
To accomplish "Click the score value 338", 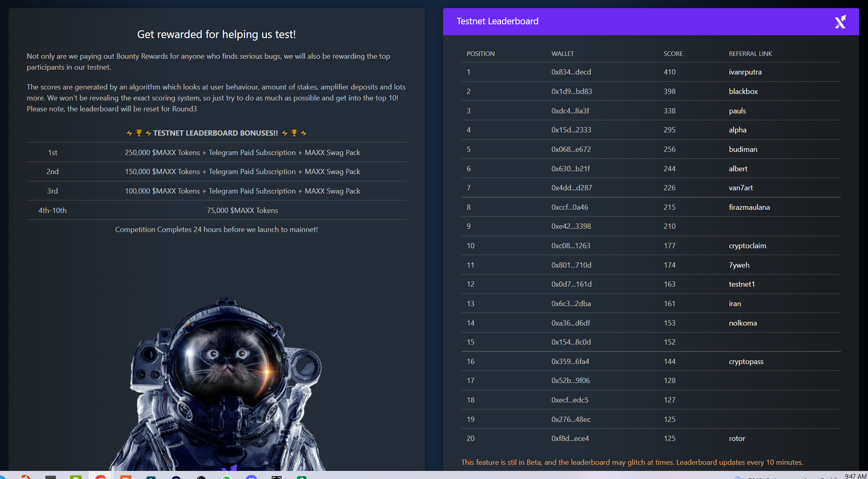I will coord(670,111).
